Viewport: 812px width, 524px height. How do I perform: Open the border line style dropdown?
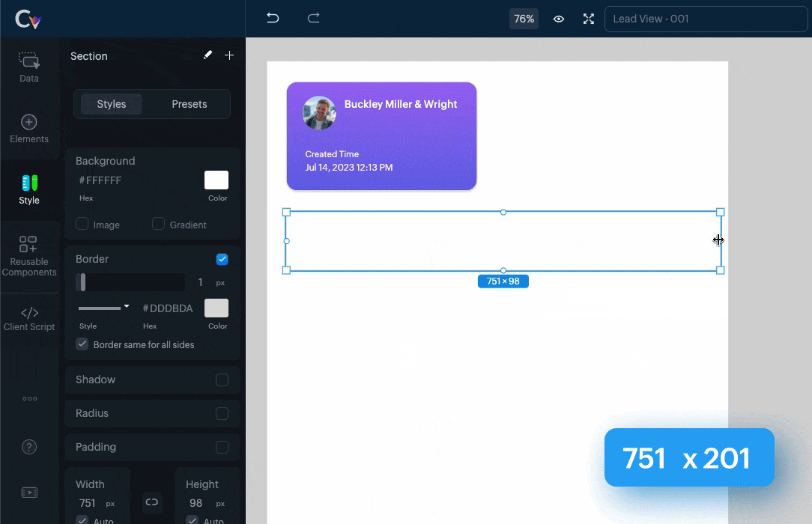(104, 308)
